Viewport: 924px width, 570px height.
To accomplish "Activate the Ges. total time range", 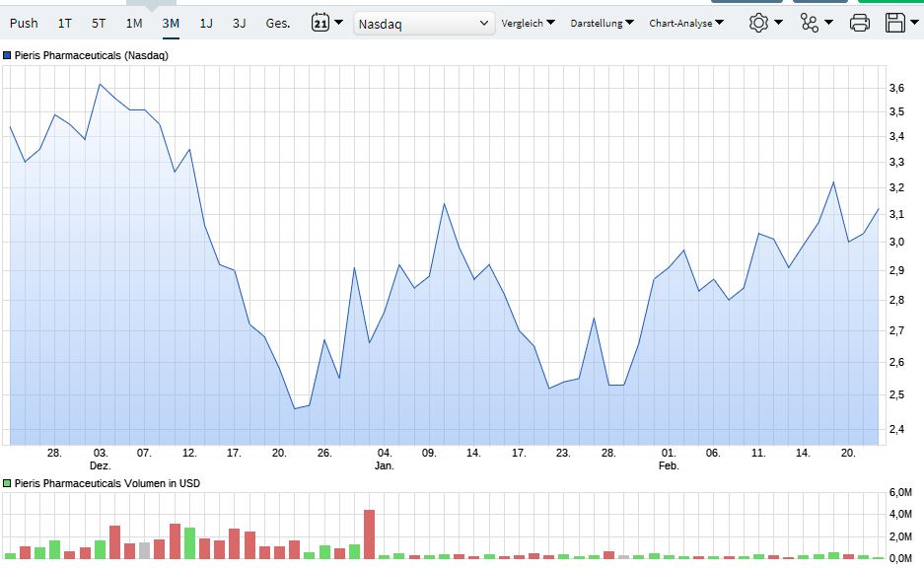I will (277, 23).
